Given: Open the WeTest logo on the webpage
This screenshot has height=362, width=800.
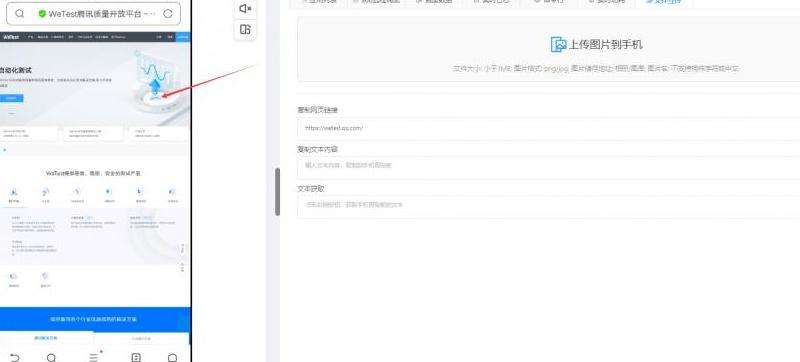Looking at the screenshot, I should [x=11, y=37].
